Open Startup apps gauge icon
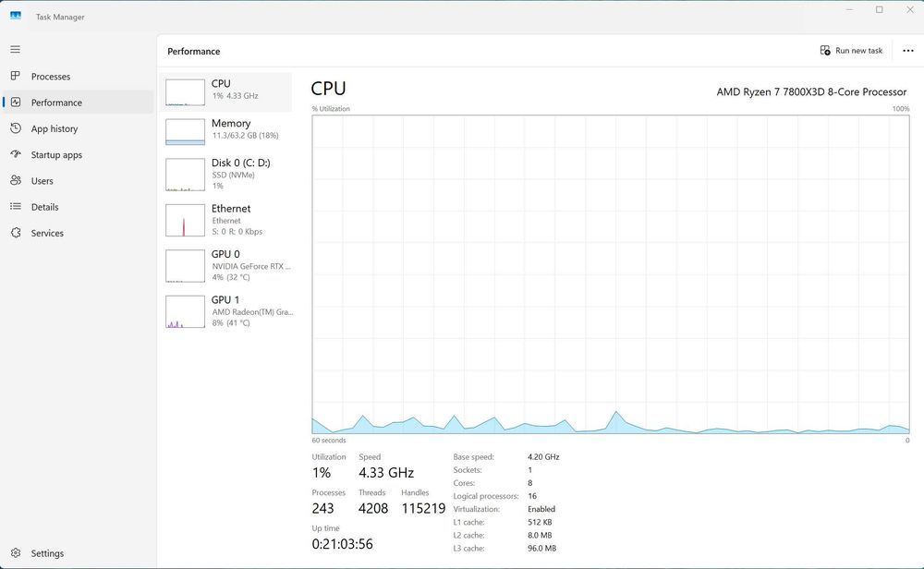This screenshot has height=569, width=924. 16,154
